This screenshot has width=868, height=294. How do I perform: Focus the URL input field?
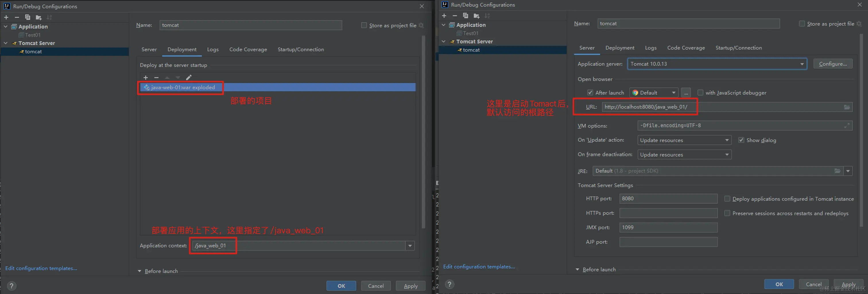(727, 107)
